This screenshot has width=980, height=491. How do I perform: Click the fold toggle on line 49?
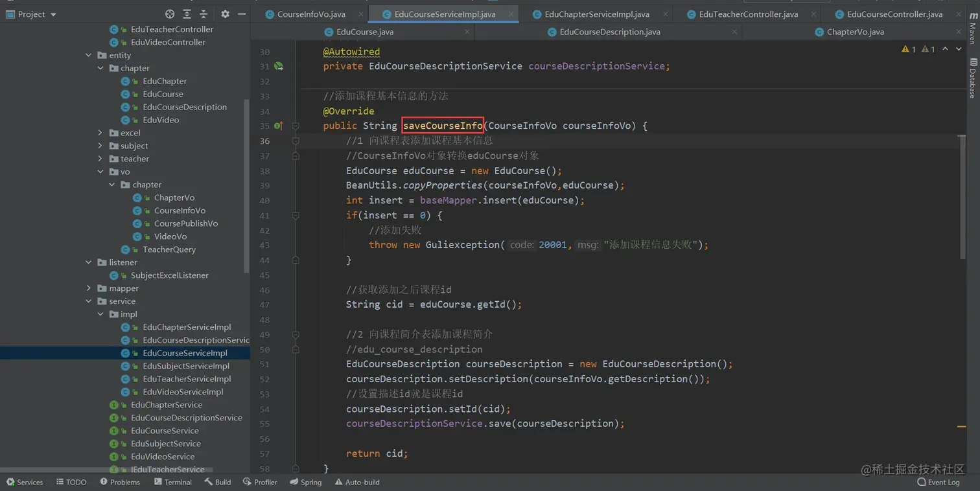coord(296,334)
